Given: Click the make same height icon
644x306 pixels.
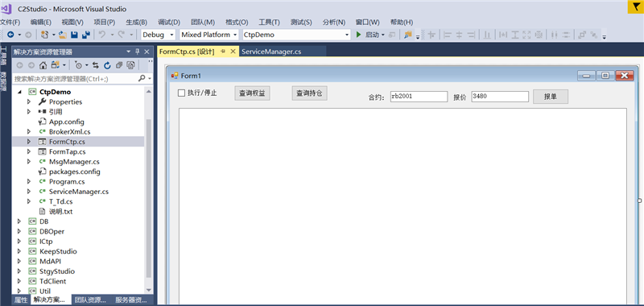Looking at the screenshot, I should click(x=515, y=35).
